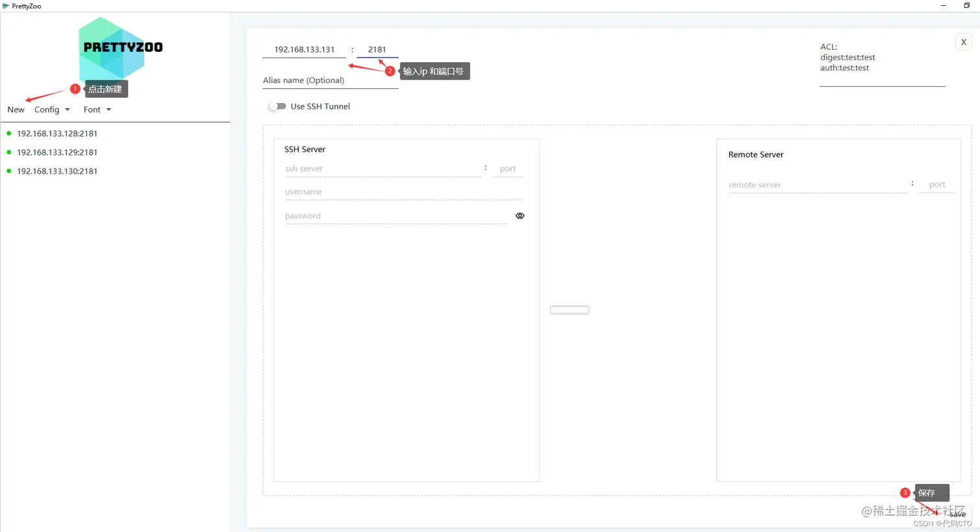The width and height of the screenshot is (980, 532).
Task: Click the SSH username field
Action: (x=403, y=192)
